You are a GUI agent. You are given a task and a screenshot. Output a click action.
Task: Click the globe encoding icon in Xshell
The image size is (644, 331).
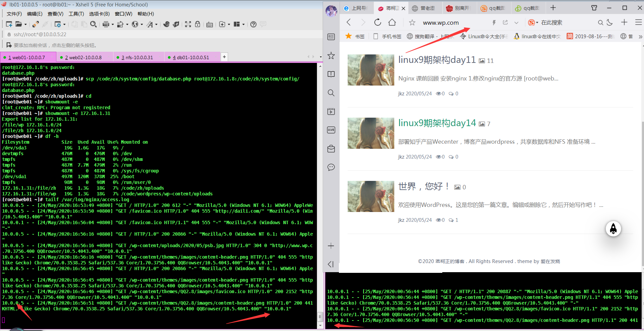(x=135, y=24)
